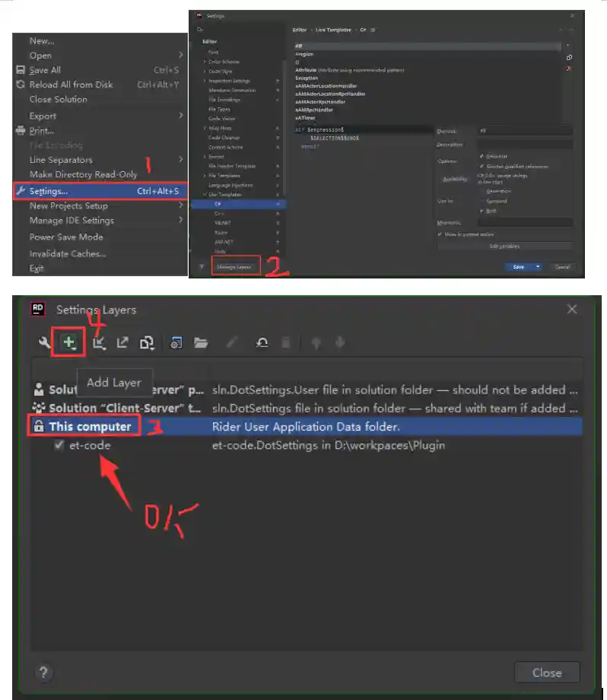Image resolution: width=607 pixels, height=700 pixels.
Task: Click the Close button in Settings Layers
Action: tap(547, 673)
